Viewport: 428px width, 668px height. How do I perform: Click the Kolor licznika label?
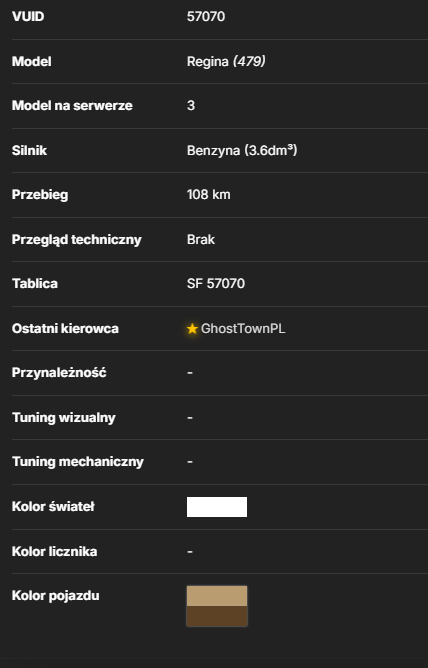point(55,551)
